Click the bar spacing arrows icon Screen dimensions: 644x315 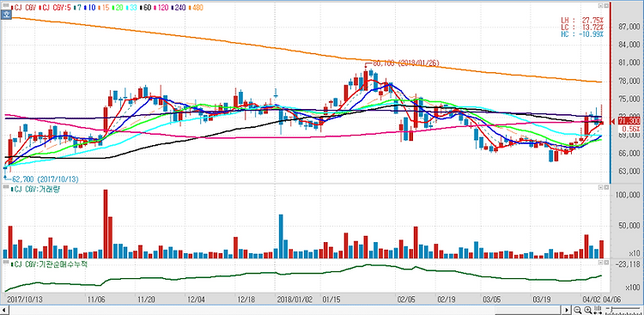pyautogui.click(x=598, y=310)
